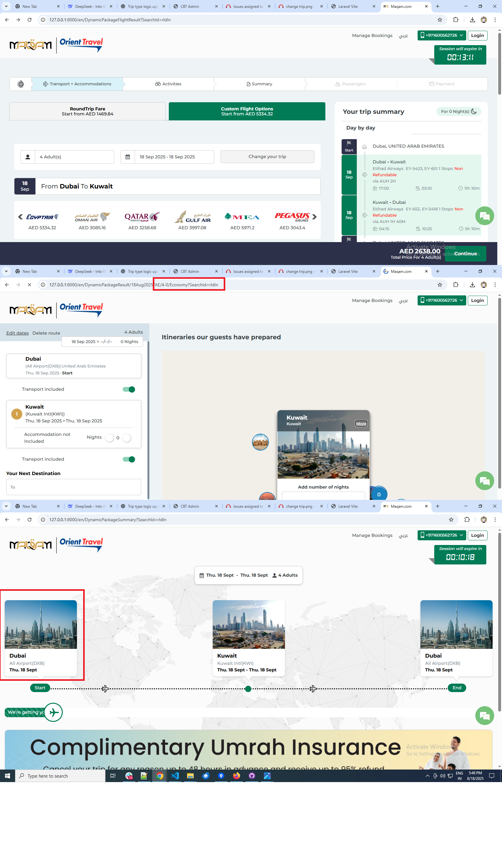Click the globe icon in the step bar
Image resolution: width=502 pixels, height=868 pixels.
pyautogui.click(x=21, y=84)
